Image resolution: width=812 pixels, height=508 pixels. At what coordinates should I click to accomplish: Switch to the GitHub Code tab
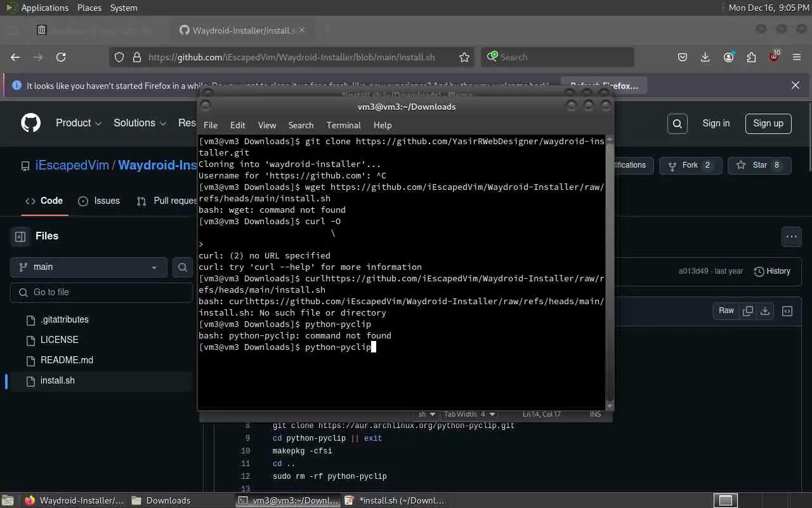[44, 201]
